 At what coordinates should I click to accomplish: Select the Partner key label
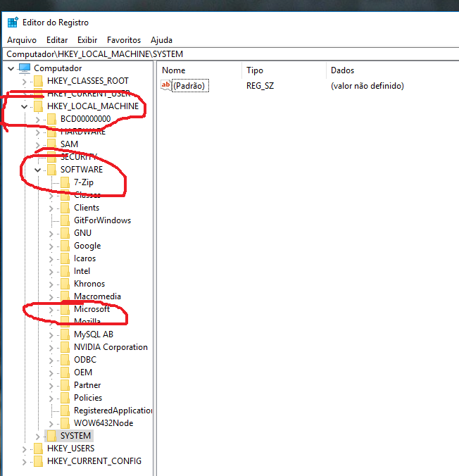click(87, 385)
